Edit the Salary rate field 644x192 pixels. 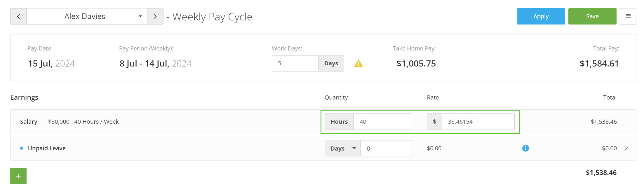point(478,122)
